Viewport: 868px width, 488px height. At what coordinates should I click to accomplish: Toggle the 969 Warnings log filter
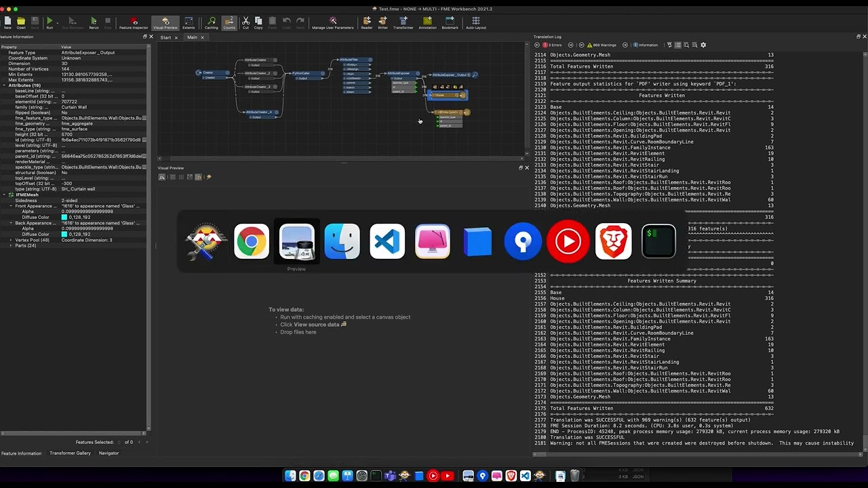tap(601, 45)
